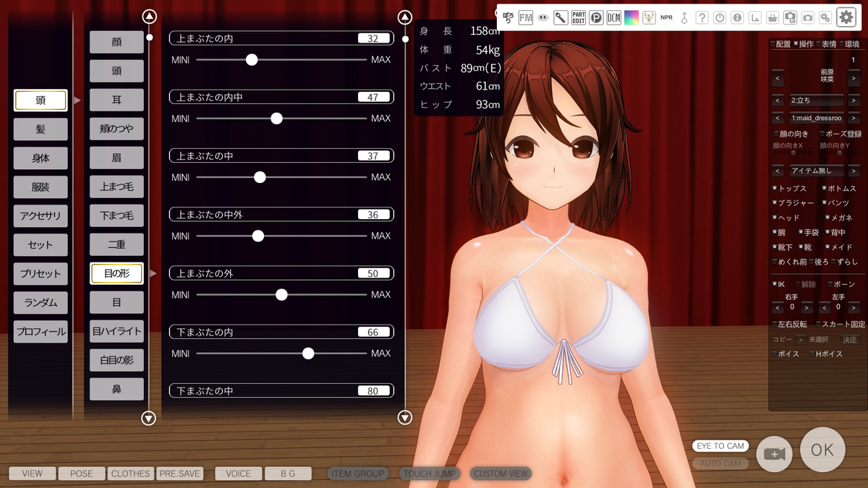The height and width of the screenshot is (488, 868).
Task: Click the 下まぶたの中 value field 80
Action: (373, 391)
